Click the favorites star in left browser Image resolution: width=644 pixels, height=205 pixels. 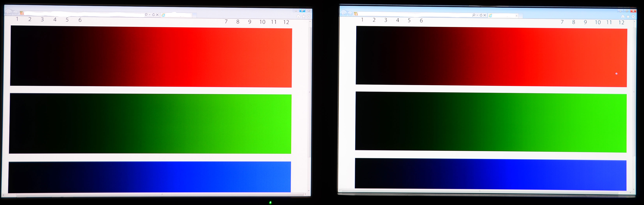303,16
